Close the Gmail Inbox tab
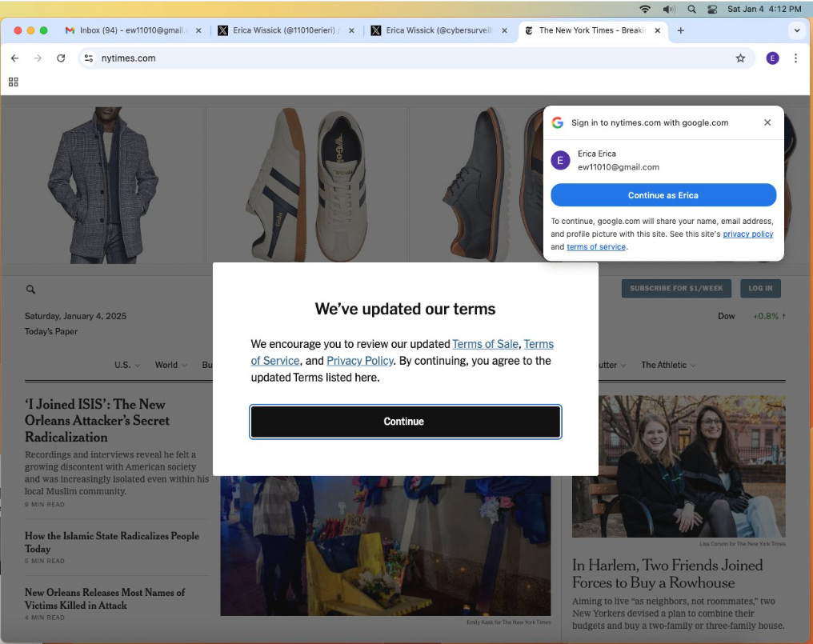Viewport: 813px width, 644px height. tap(198, 30)
